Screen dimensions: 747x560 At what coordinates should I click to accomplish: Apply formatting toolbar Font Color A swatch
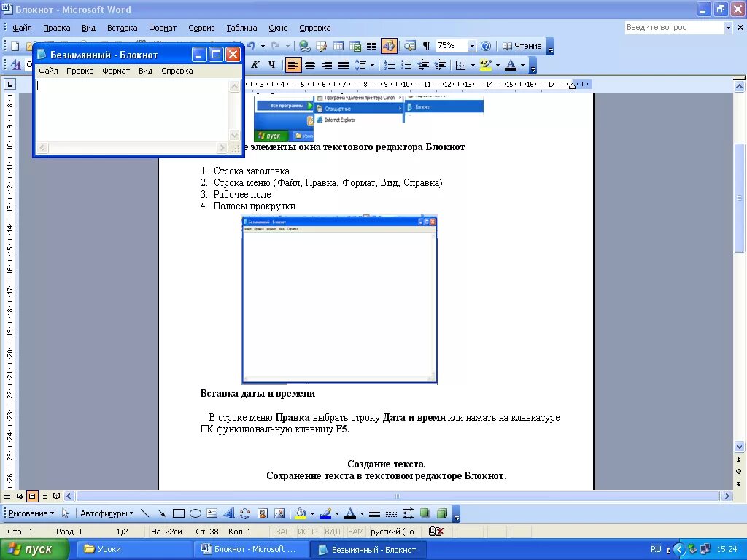point(510,65)
